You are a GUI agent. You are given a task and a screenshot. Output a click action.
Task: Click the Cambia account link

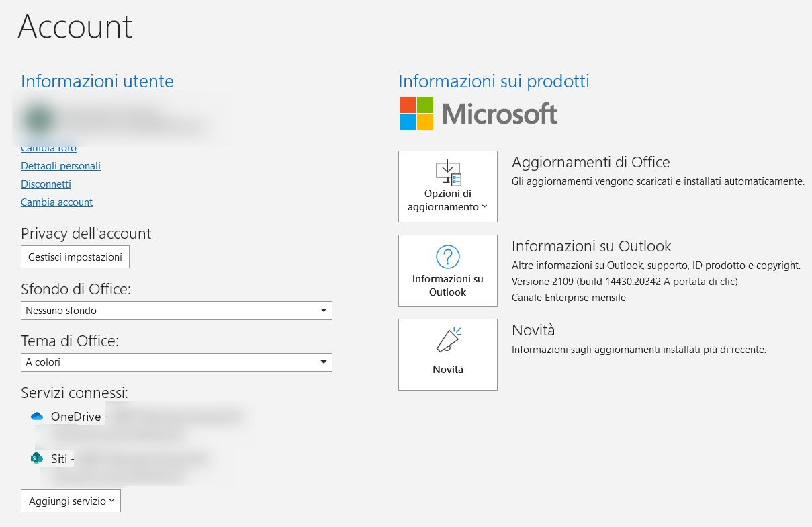(x=56, y=202)
